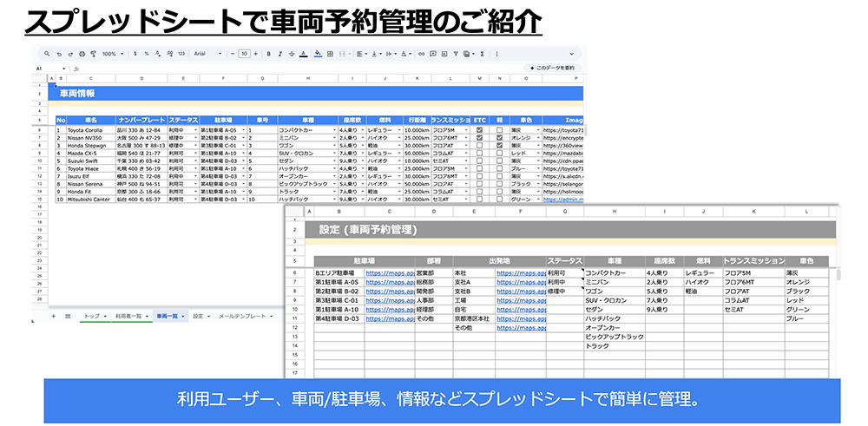
Task: Open the fill color bucket tool
Action: coord(319,54)
